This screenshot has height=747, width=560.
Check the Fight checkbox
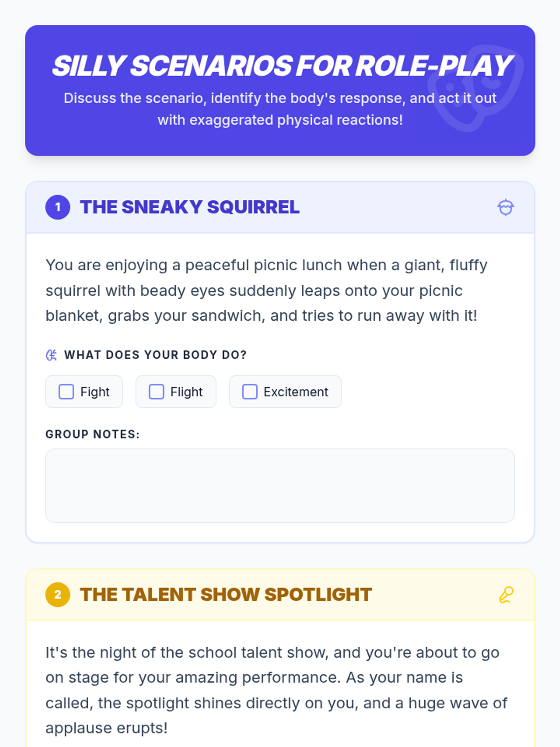pos(66,392)
